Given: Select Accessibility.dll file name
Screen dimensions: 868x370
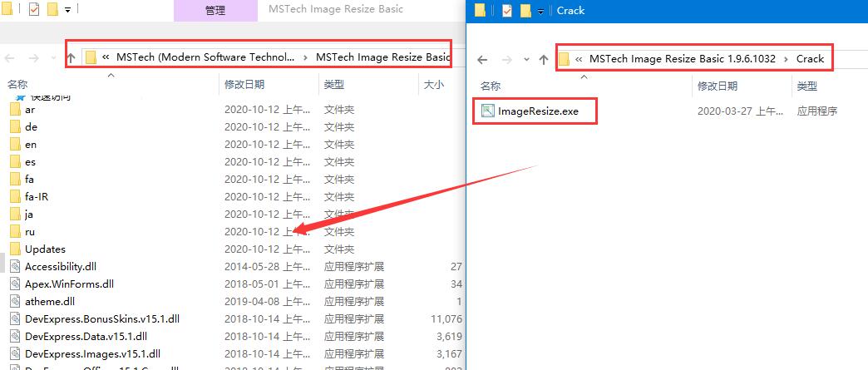Looking at the screenshot, I should tap(61, 266).
